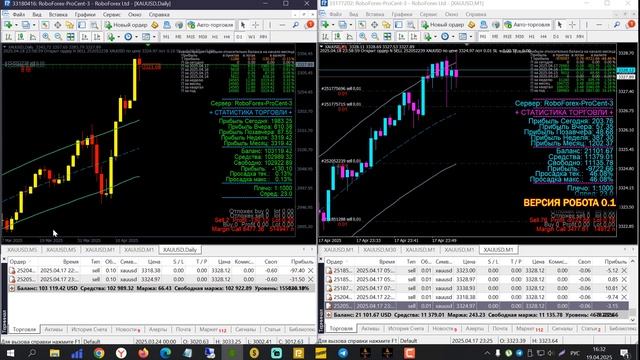The width and height of the screenshot is (640, 360).
Task: Click MetaEditor yellow icon in left terminal
Action: [155, 25]
